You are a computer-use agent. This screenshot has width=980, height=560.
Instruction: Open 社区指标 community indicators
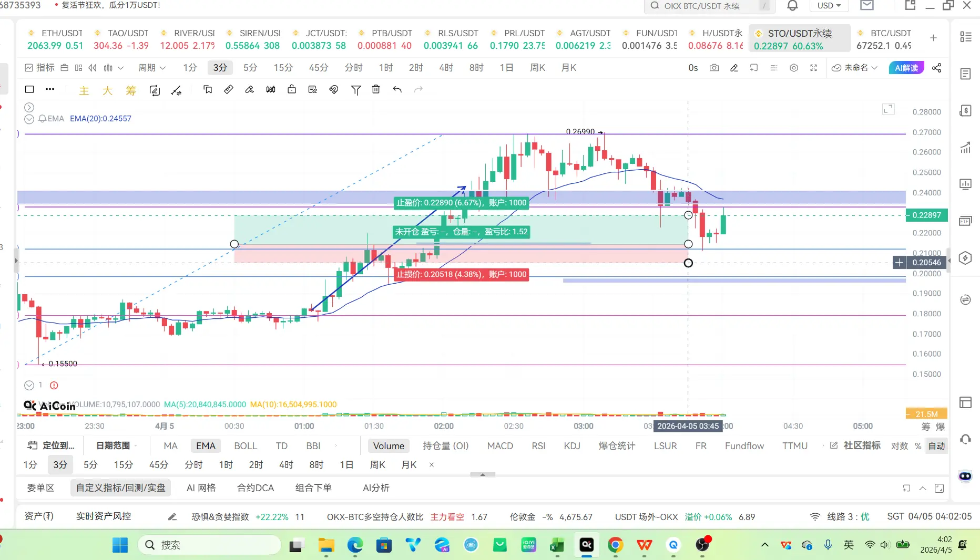(855, 445)
